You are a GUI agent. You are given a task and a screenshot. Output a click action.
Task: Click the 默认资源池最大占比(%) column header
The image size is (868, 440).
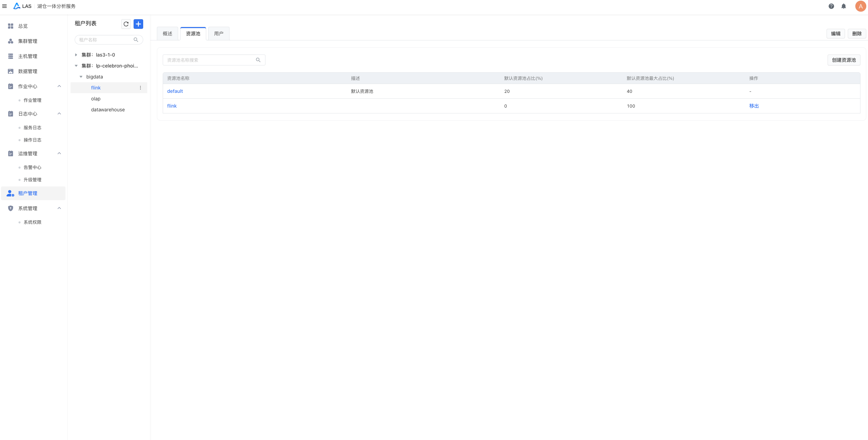click(650, 78)
